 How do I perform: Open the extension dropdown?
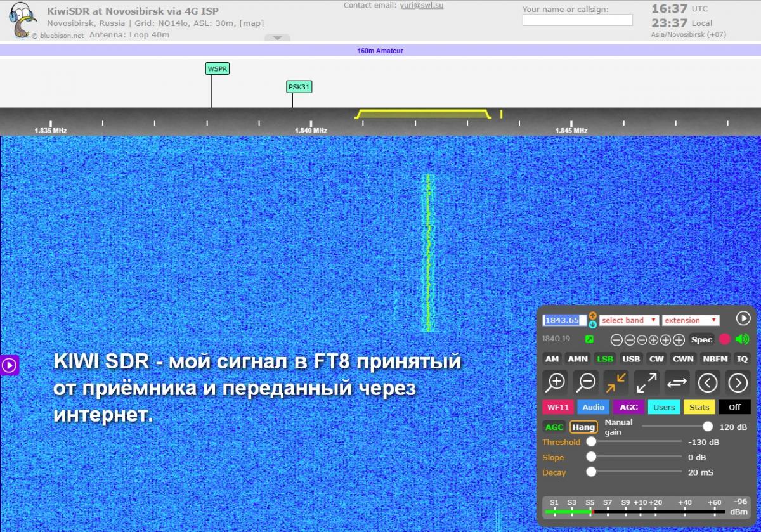(691, 320)
